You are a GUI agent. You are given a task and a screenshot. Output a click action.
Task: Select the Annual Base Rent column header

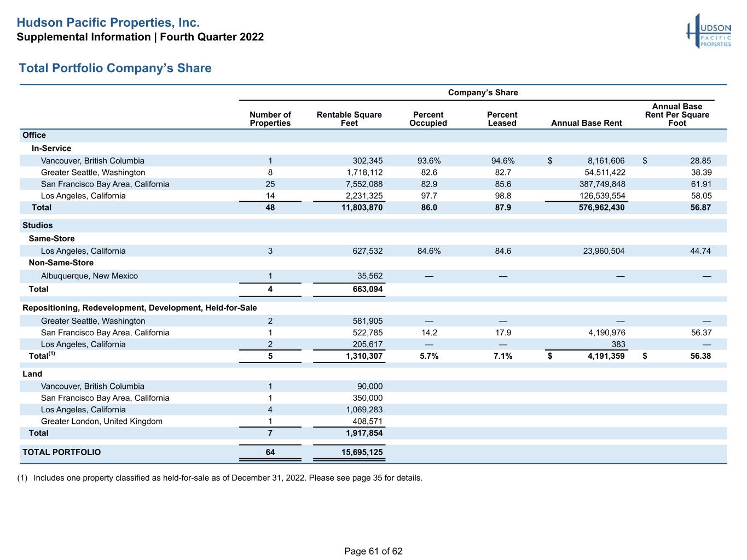click(586, 123)
